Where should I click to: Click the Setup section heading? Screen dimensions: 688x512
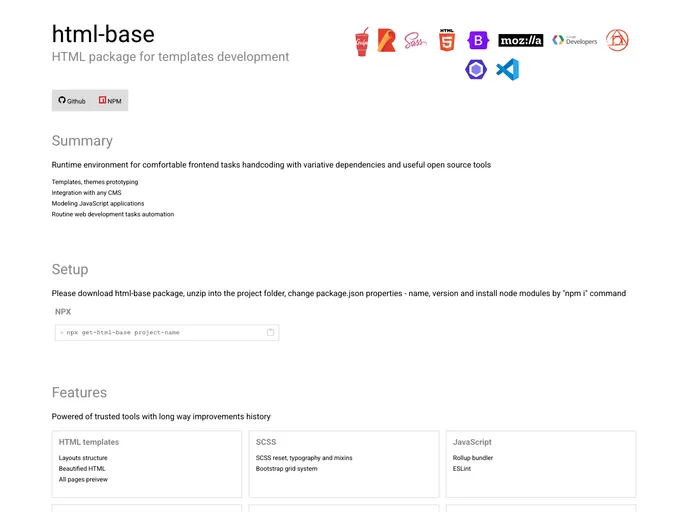click(70, 269)
